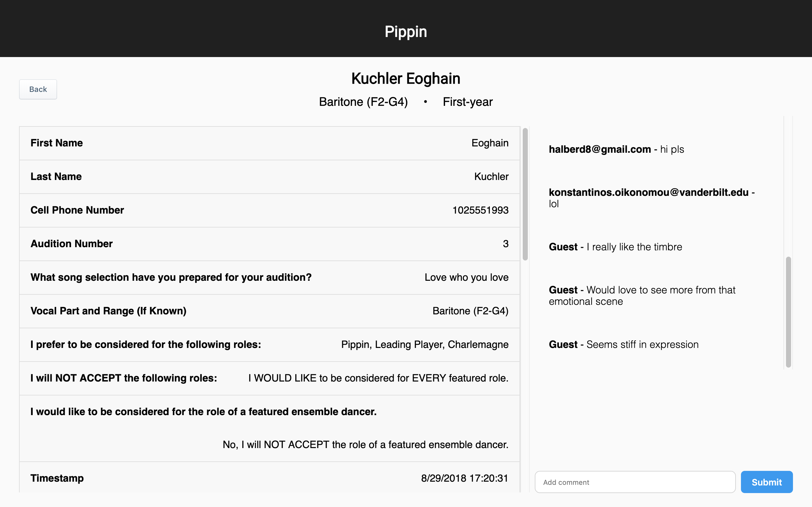Image resolution: width=812 pixels, height=507 pixels.
Task: Click the Vocal Part and Range row
Action: [x=269, y=311]
